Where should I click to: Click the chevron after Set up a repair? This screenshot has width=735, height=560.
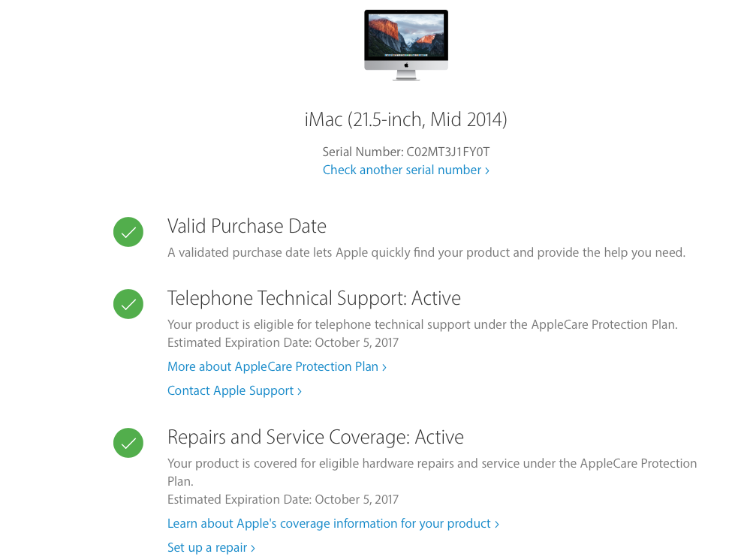pos(253,548)
